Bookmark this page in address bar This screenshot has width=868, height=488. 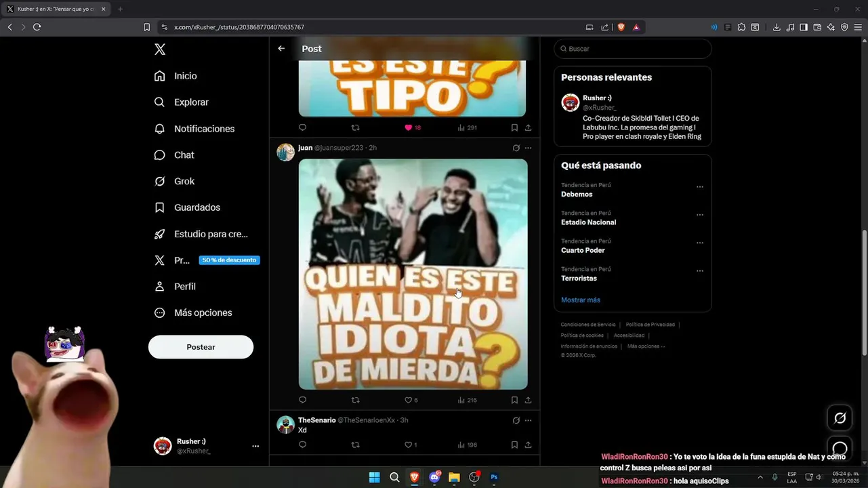(x=146, y=27)
